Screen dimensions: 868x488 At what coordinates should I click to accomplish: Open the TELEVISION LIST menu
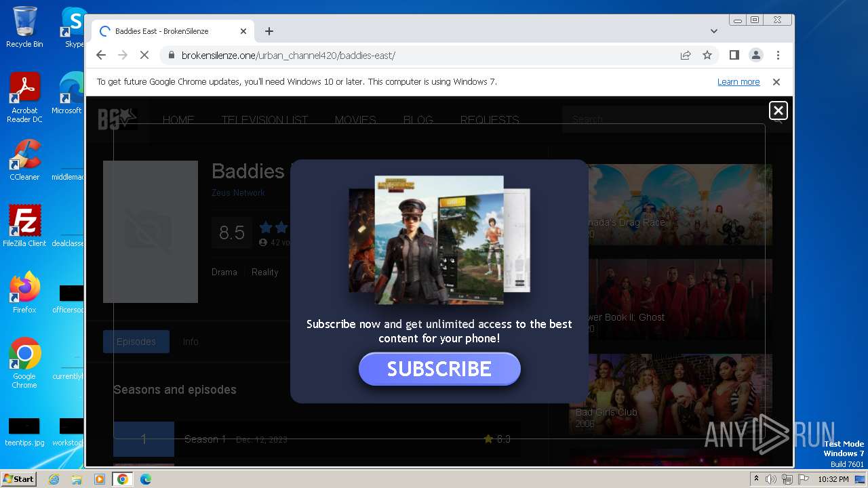point(264,120)
